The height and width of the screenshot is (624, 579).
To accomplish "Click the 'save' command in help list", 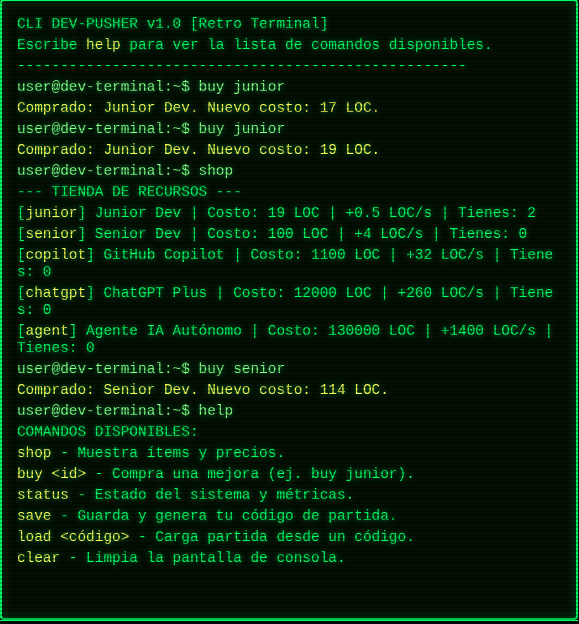I will coord(34,515).
